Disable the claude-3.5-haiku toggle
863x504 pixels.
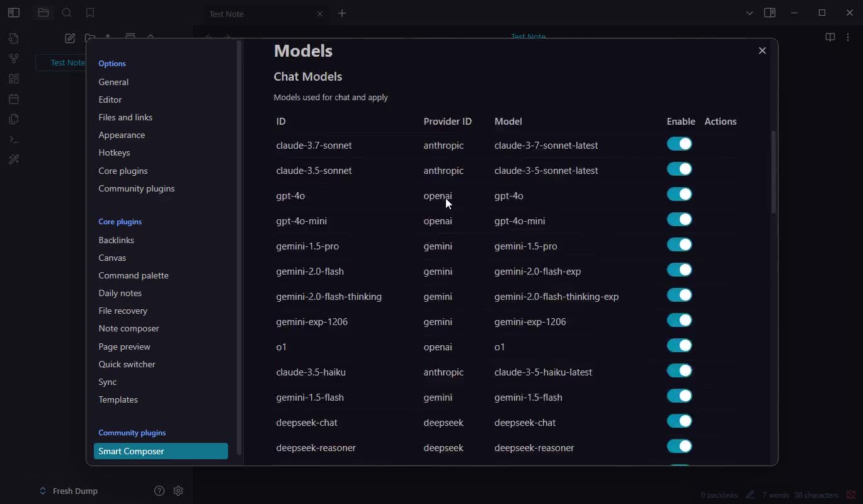coord(679,370)
